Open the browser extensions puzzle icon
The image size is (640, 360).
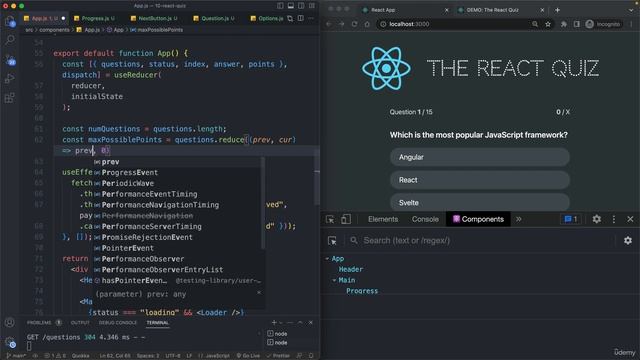pyautogui.click(x=564, y=24)
